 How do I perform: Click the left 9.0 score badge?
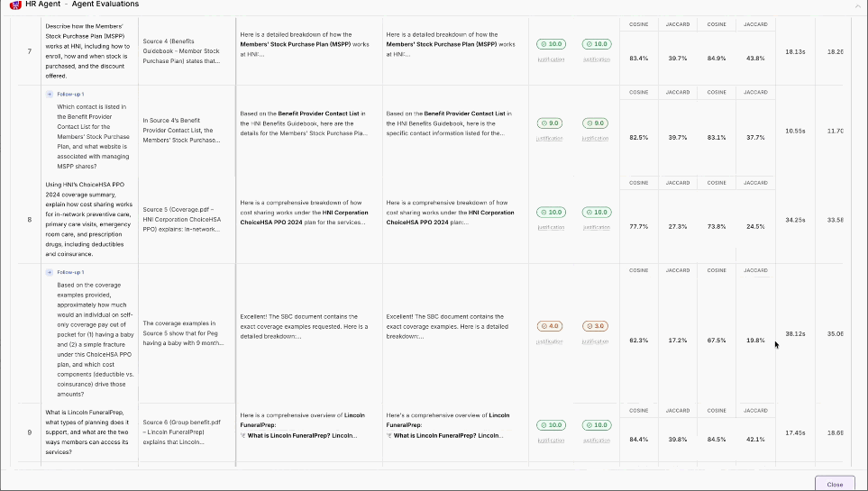(549, 123)
